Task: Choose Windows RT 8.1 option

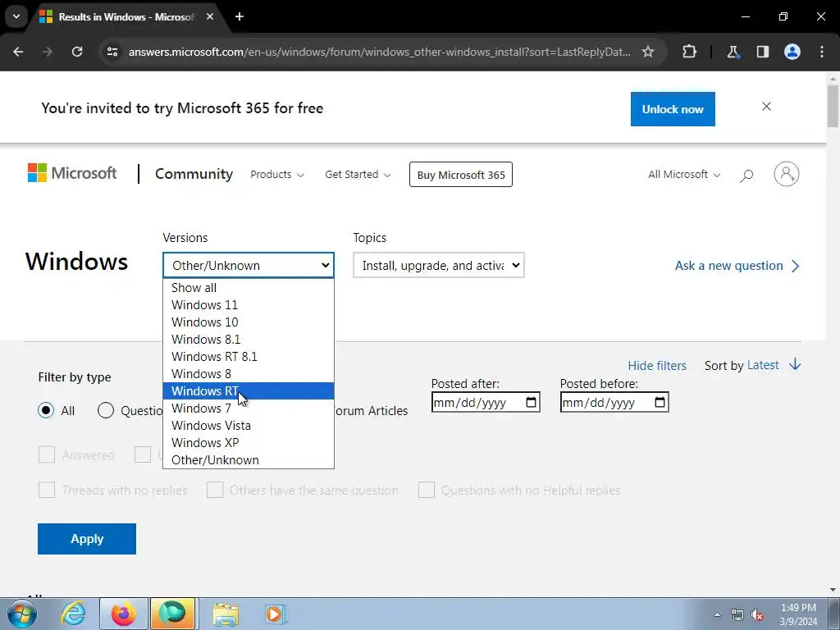Action: (249, 356)
